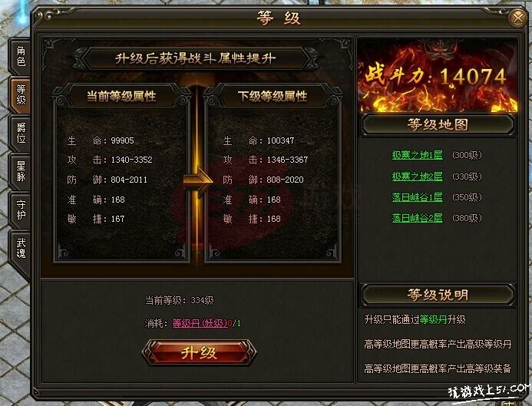Click the 当前等级属性 panel header
Image resolution: width=532 pixels, height=406 pixels.
tap(121, 97)
